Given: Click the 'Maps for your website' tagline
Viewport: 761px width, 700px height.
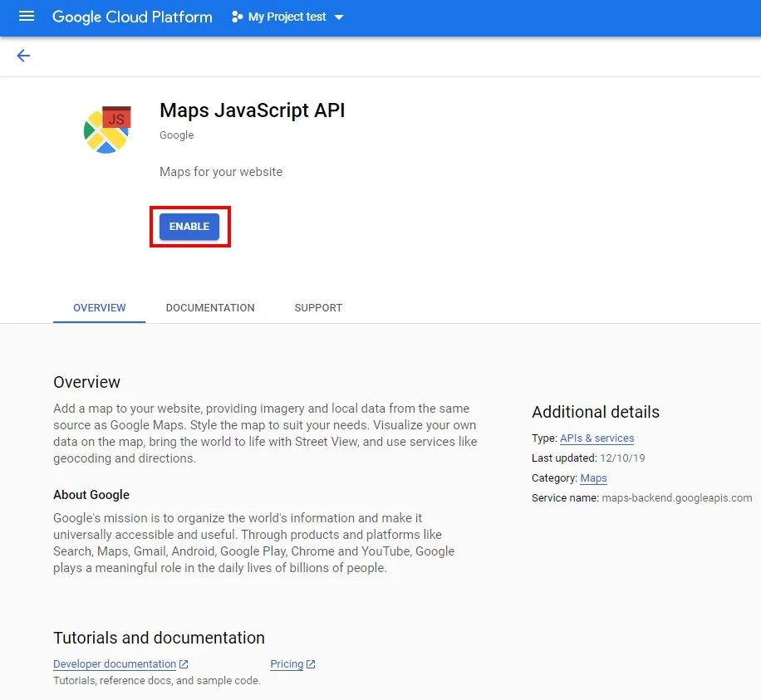Looking at the screenshot, I should (x=221, y=172).
